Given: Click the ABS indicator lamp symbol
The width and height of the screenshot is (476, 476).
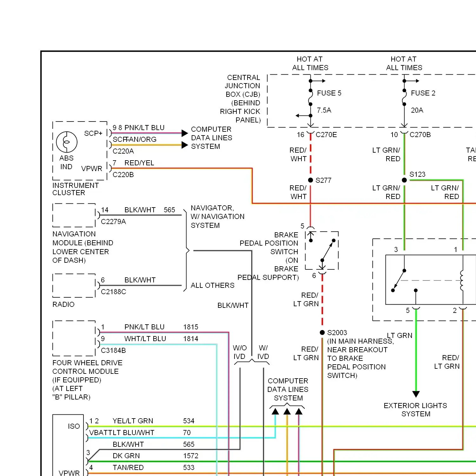Looking at the screenshot, I should [67, 142].
